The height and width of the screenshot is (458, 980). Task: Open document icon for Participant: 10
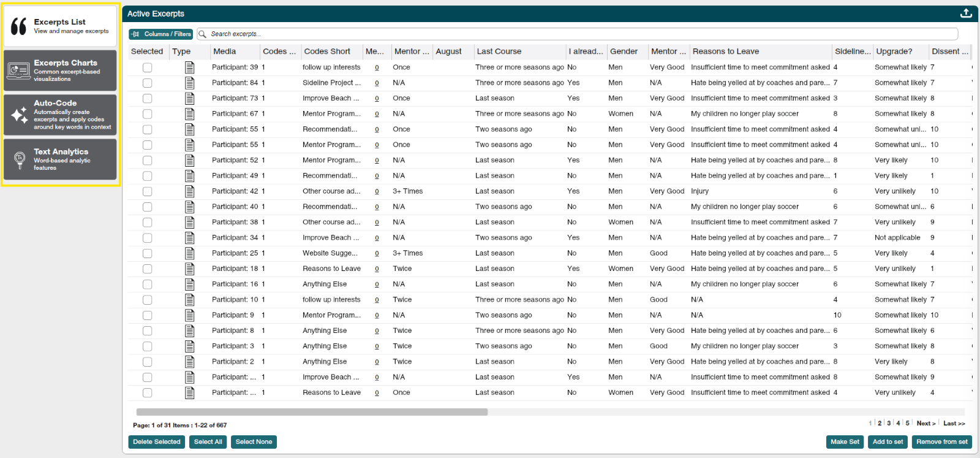[x=190, y=300]
